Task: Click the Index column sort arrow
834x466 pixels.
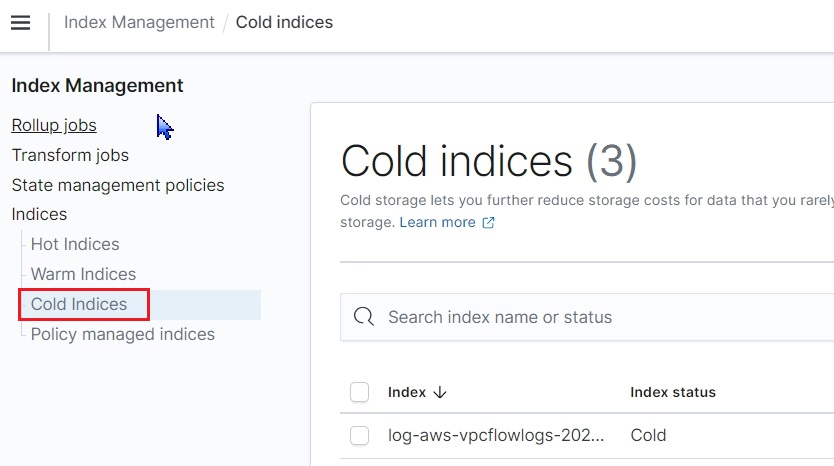Action: (x=440, y=393)
